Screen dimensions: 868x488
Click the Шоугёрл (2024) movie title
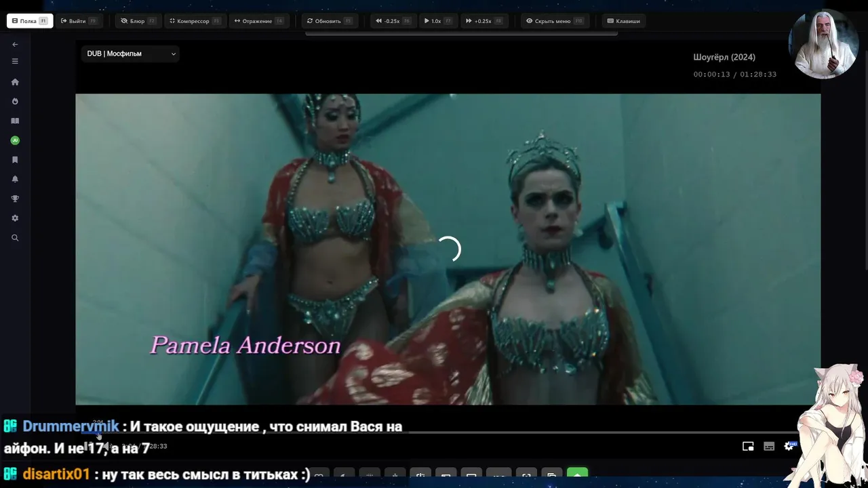[x=724, y=57]
